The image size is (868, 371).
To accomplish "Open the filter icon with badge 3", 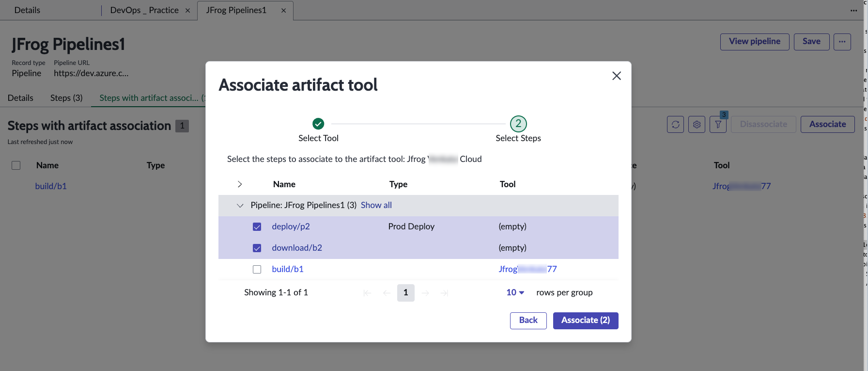I will (x=718, y=125).
